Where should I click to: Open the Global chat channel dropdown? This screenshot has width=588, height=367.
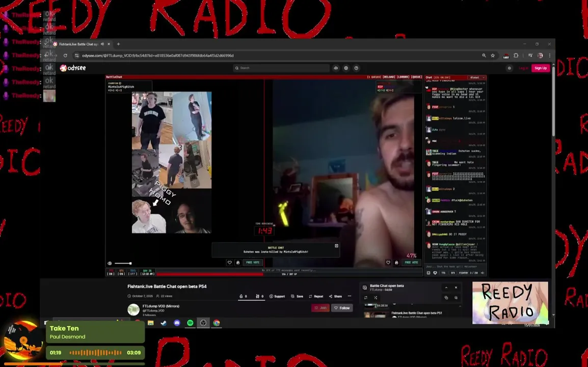(x=476, y=77)
